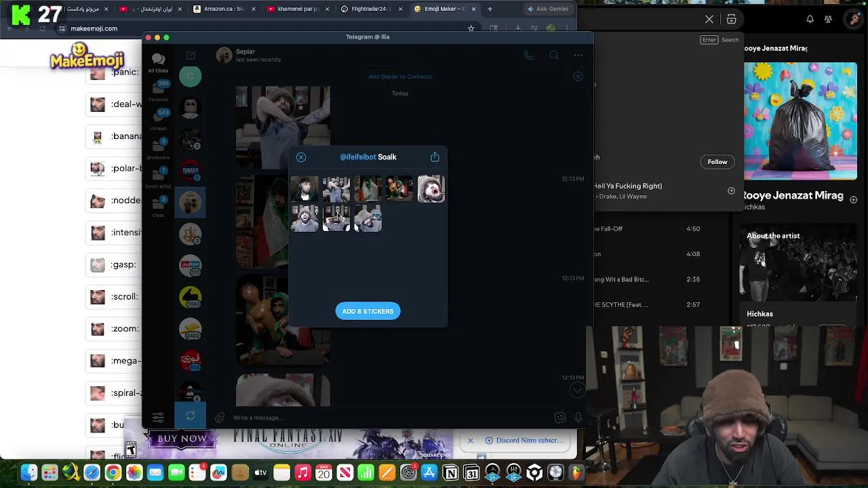The image size is (868, 488).
Task: Open Spotify notifications bell
Action: point(810,19)
